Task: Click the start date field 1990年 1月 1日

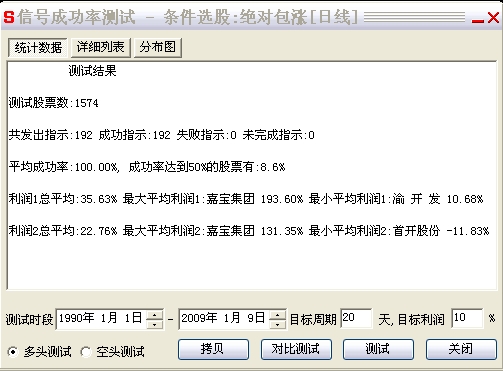Action: pos(101,319)
